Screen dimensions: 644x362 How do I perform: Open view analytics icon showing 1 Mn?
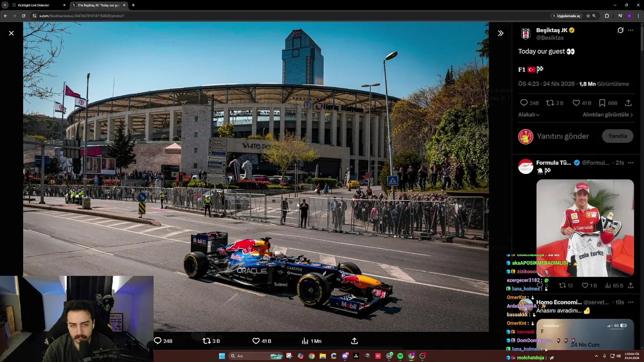305,341
